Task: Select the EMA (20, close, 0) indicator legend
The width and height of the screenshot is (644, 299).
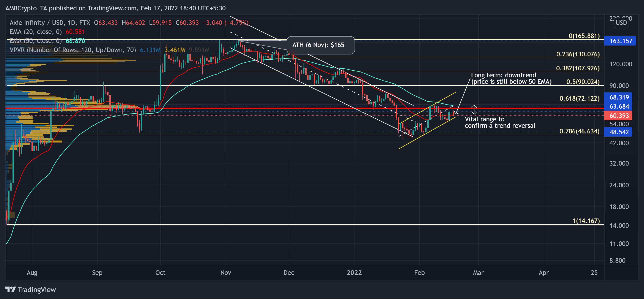Action: (47, 32)
